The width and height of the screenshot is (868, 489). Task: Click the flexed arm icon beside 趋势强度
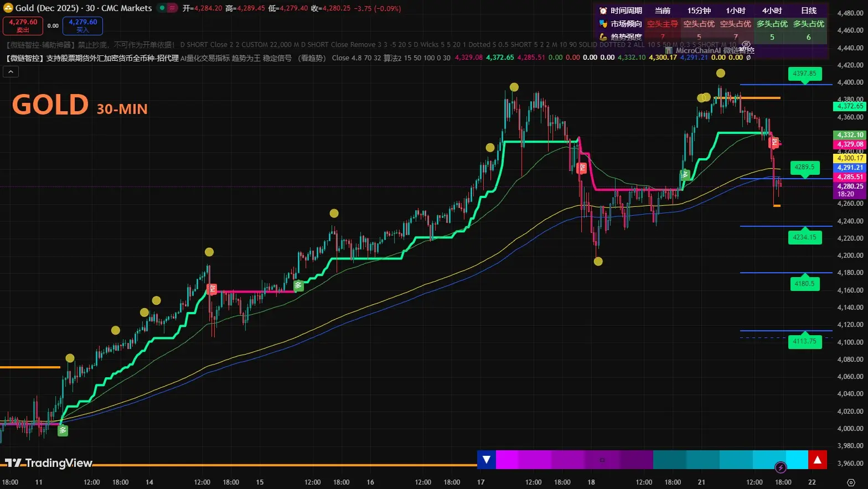(603, 37)
